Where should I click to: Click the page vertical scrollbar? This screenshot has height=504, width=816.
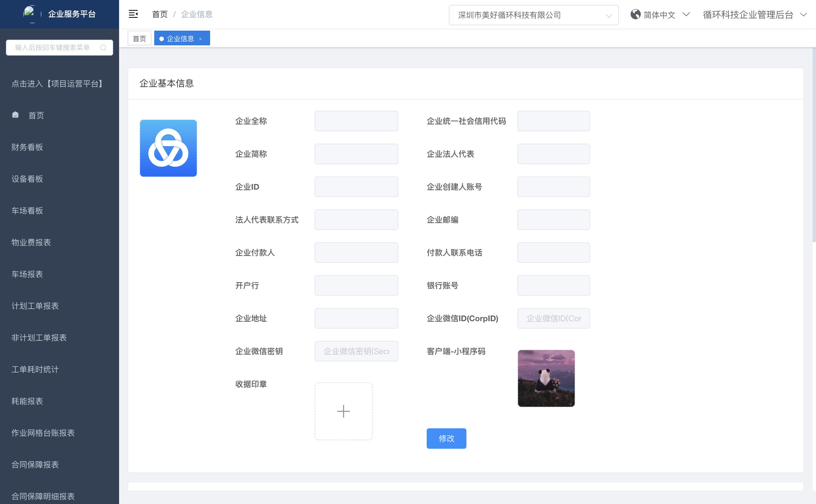pyautogui.click(x=814, y=145)
